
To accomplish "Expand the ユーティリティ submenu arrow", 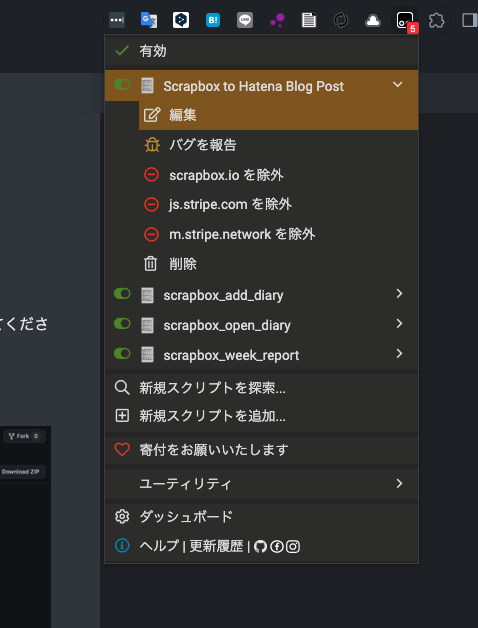I will click(x=399, y=483).
